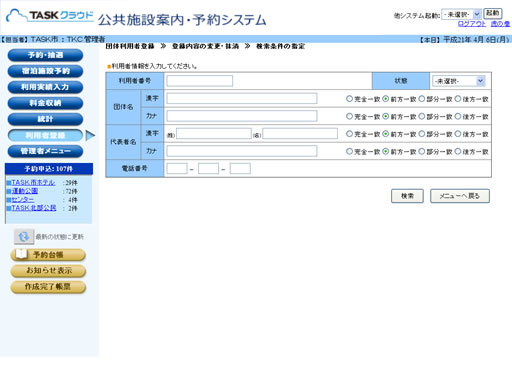The height and width of the screenshot is (384, 512).
Task: Focus the first 電話番号 field
Action: pyautogui.click(x=177, y=168)
